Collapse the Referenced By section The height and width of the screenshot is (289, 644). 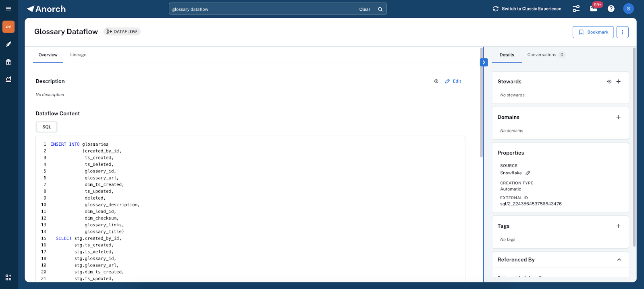[x=619, y=260]
